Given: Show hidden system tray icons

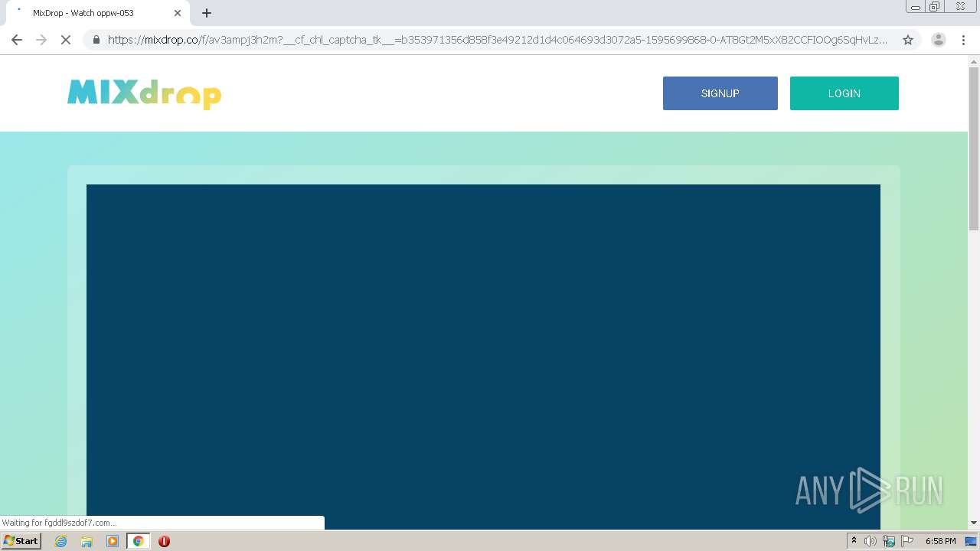Looking at the screenshot, I should click(854, 541).
